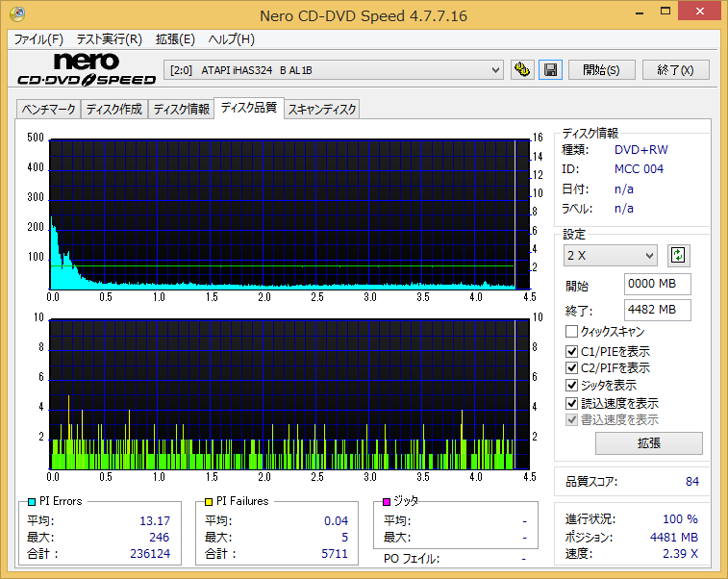The width and height of the screenshot is (728, 579).
Task: Click the MCC 004 disc ID
Action: (x=639, y=169)
